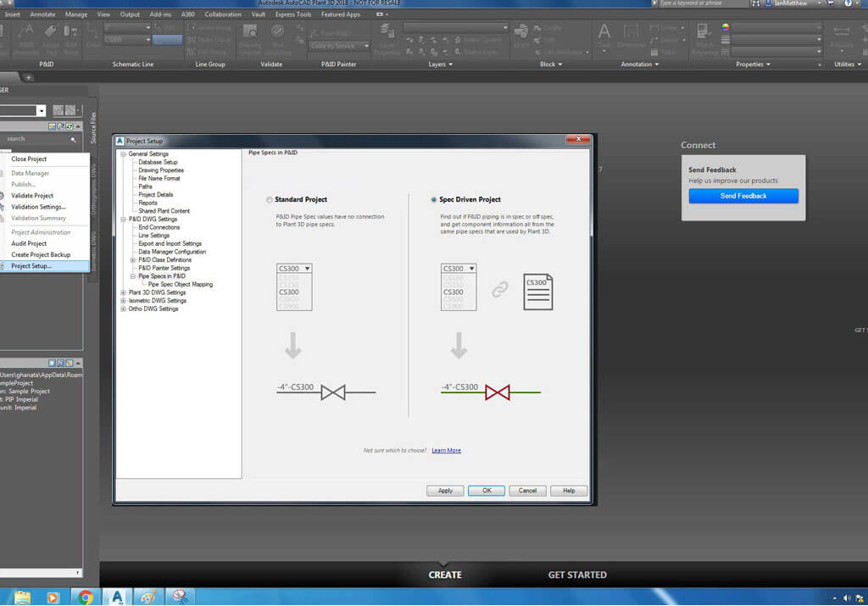
Task: Click the AutoCAD icon in the taskbar
Action: 117,598
